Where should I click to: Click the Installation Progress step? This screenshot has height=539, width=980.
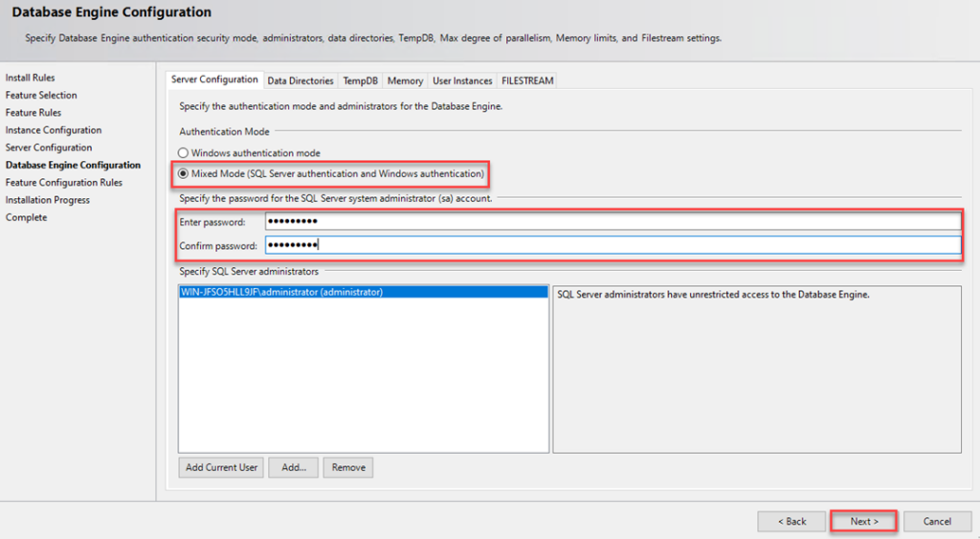click(x=48, y=200)
